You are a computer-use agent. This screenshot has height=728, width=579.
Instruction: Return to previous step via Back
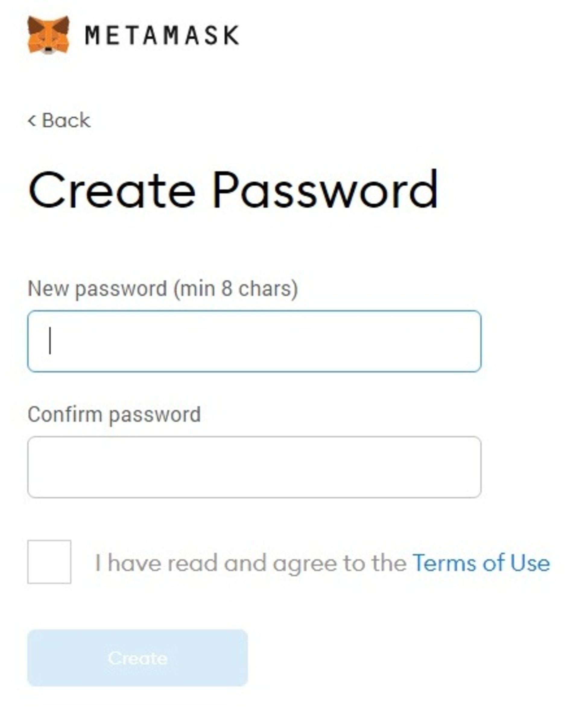59,121
